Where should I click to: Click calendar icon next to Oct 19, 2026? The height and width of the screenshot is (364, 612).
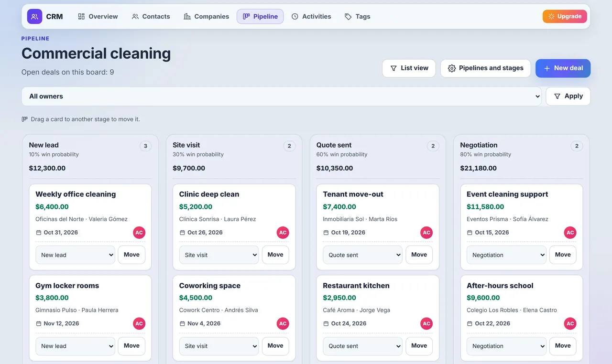[326, 233]
